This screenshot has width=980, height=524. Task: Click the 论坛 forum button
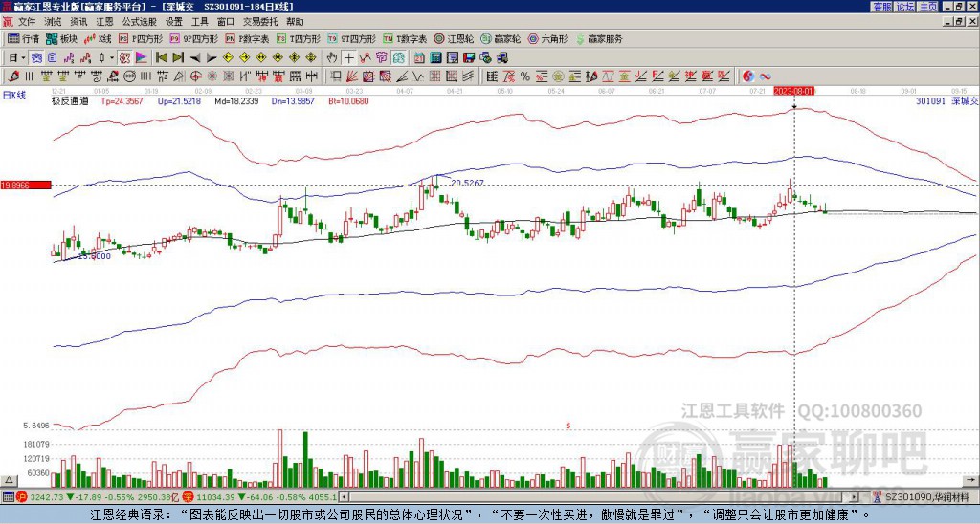tap(904, 7)
